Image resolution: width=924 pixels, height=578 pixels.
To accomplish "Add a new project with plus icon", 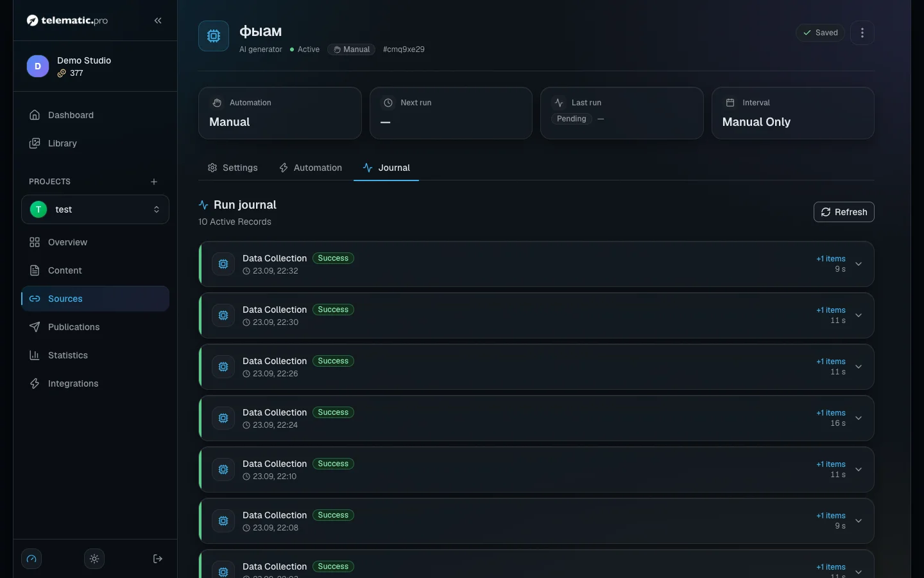I will (x=154, y=182).
